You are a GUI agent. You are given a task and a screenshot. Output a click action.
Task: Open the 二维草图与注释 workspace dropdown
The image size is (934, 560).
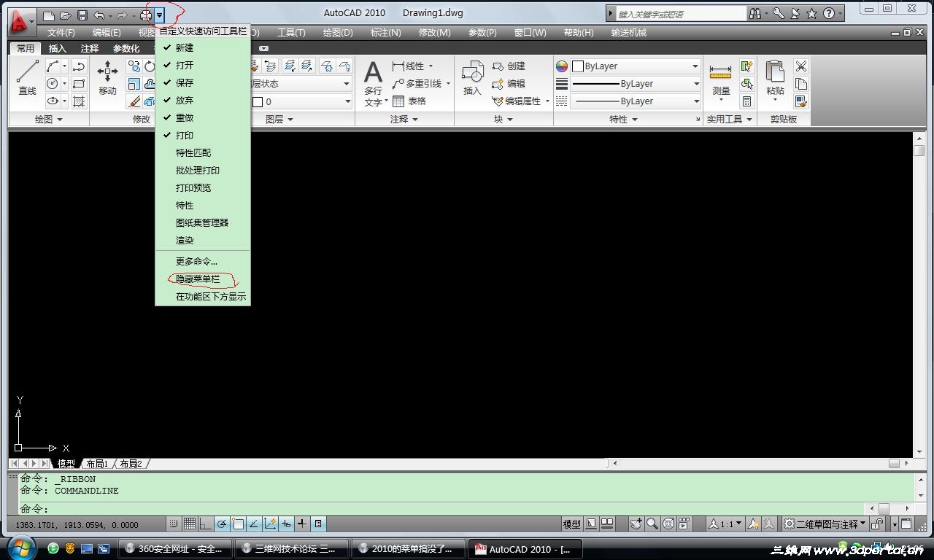point(825,524)
